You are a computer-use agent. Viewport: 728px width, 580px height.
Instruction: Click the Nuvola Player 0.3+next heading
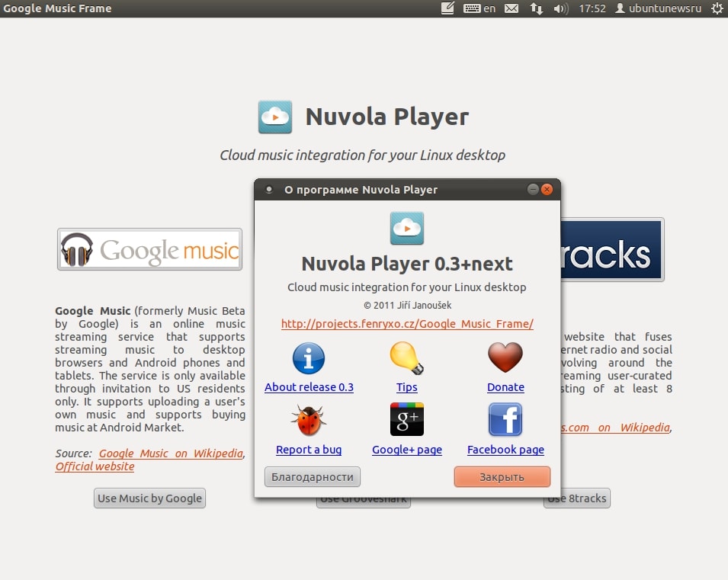[407, 264]
